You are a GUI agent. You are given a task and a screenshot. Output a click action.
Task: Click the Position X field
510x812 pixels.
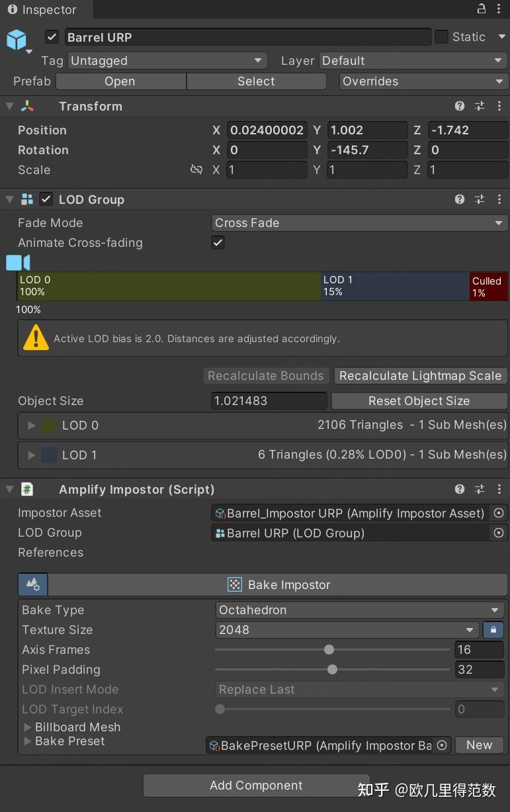point(267,130)
